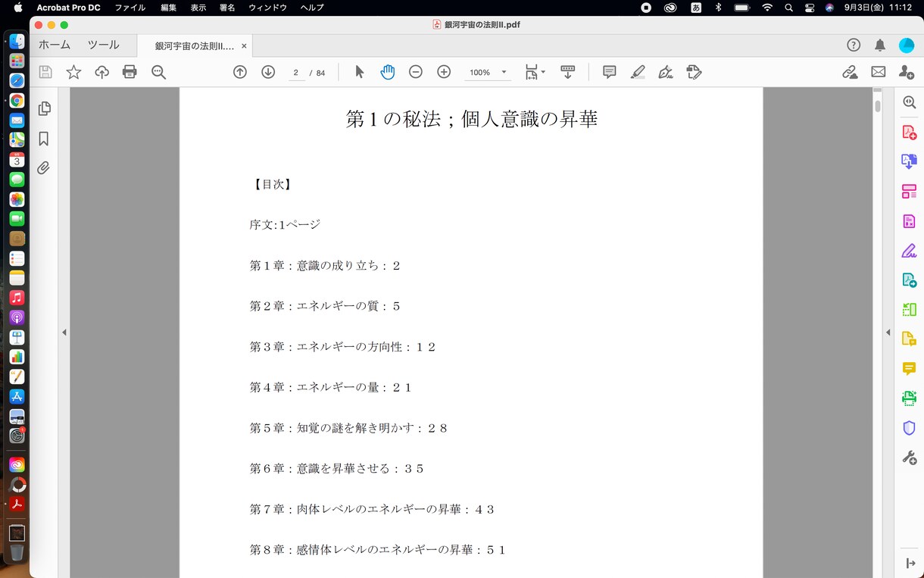Open the ファイル menu

click(x=130, y=8)
